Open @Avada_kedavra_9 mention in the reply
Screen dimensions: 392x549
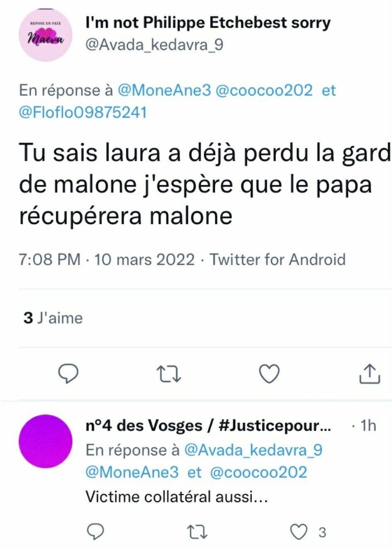[253, 450]
